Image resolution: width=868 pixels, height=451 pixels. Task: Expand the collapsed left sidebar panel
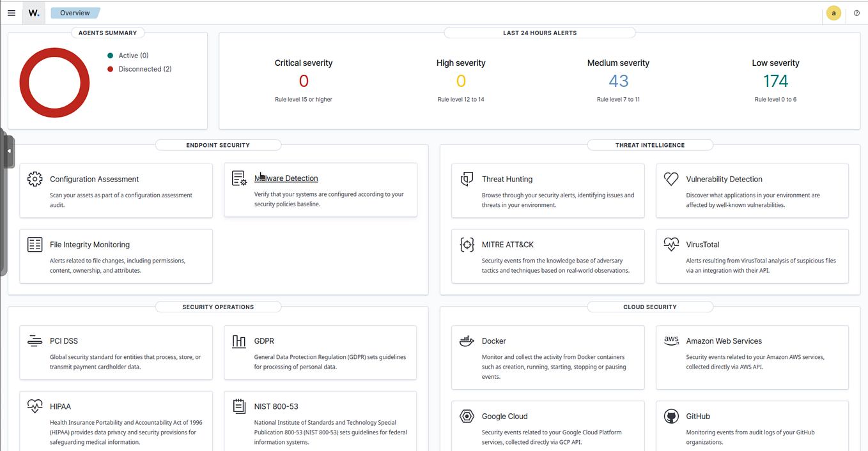pyautogui.click(x=9, y=150)
